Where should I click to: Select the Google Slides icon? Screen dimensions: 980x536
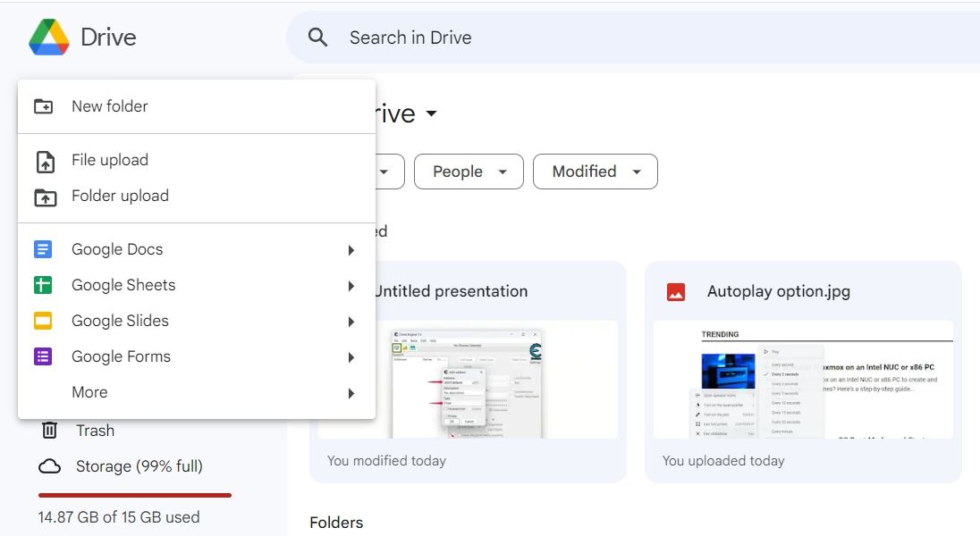42,321
